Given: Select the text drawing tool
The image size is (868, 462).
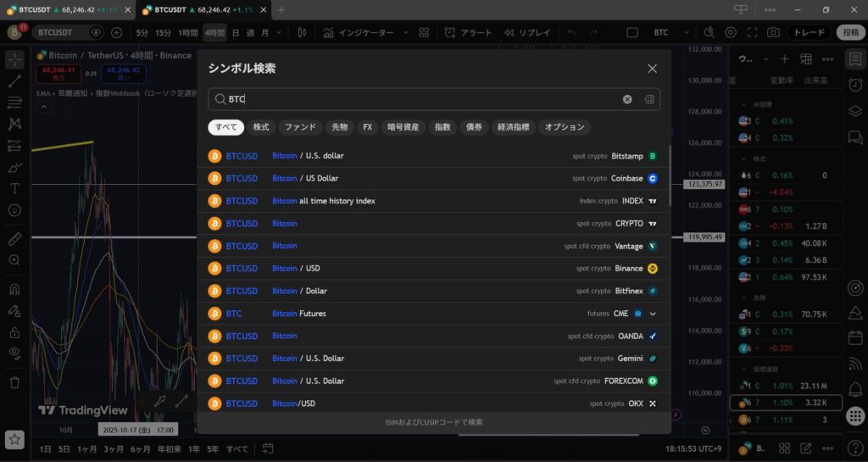Looking at the screenshot, I should click(14, 188).
